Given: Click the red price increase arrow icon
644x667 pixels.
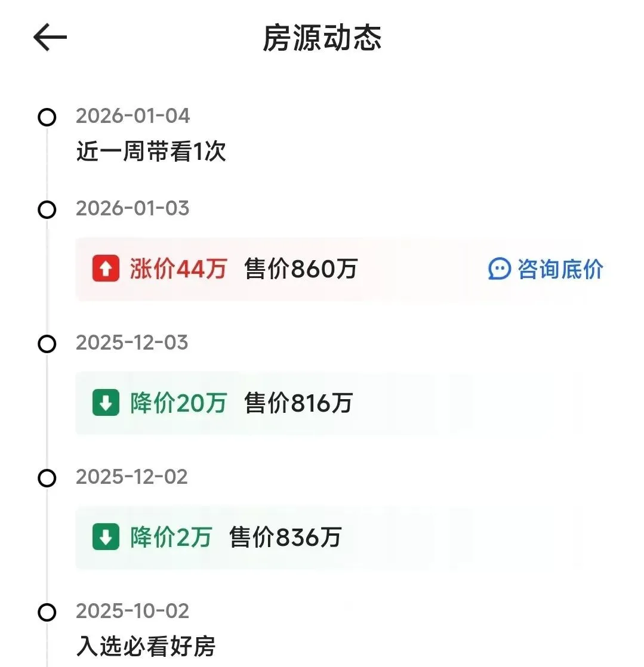Looking at the screenshot, I should coord(106,269).
